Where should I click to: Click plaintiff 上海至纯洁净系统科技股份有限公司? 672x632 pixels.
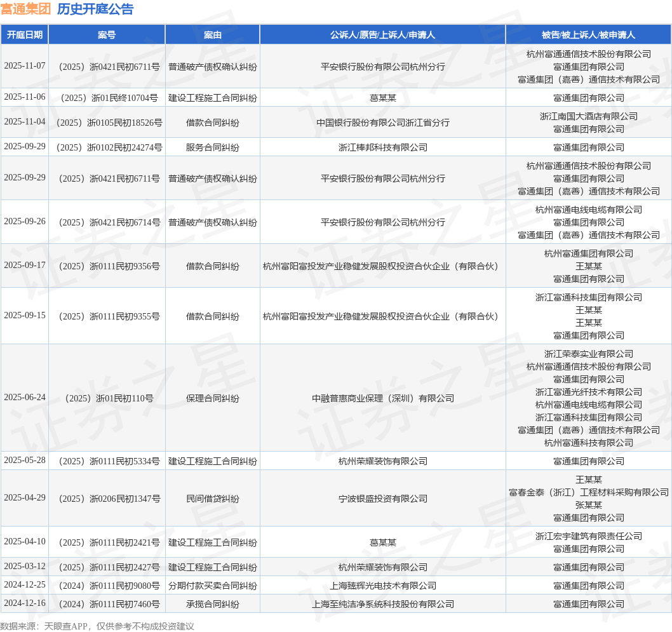coord(383,605)
